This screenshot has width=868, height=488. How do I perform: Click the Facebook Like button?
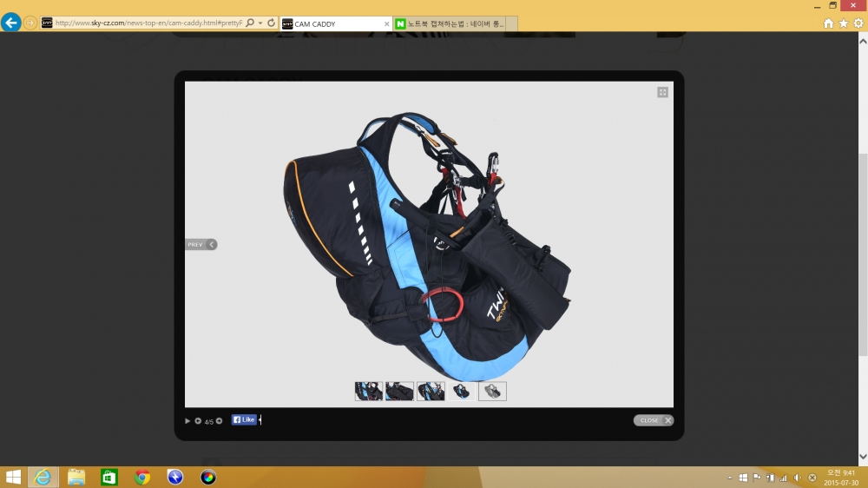tap(244, 420)
